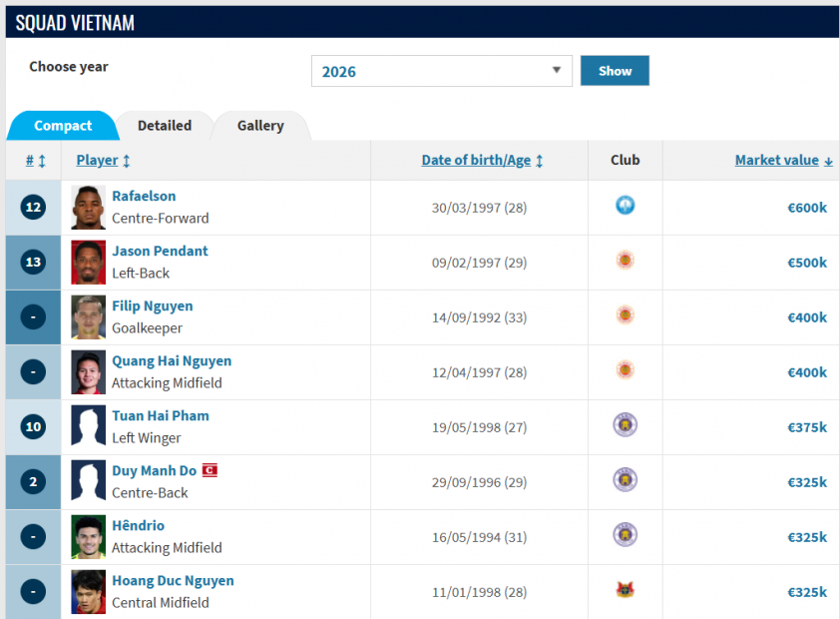Click the club badge in Tuan Hai Pham's row
This screenshot has height=619, width=840.
(626, 425)
